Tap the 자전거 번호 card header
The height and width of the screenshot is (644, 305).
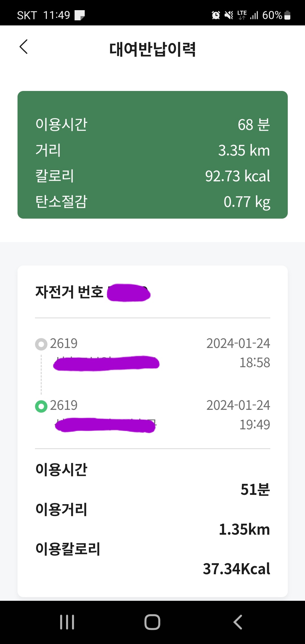[69, 292]
